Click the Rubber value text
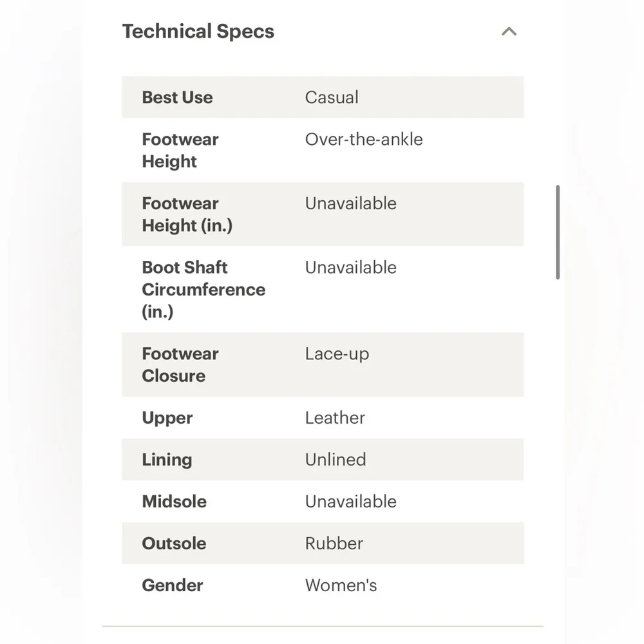 [334, 544]
